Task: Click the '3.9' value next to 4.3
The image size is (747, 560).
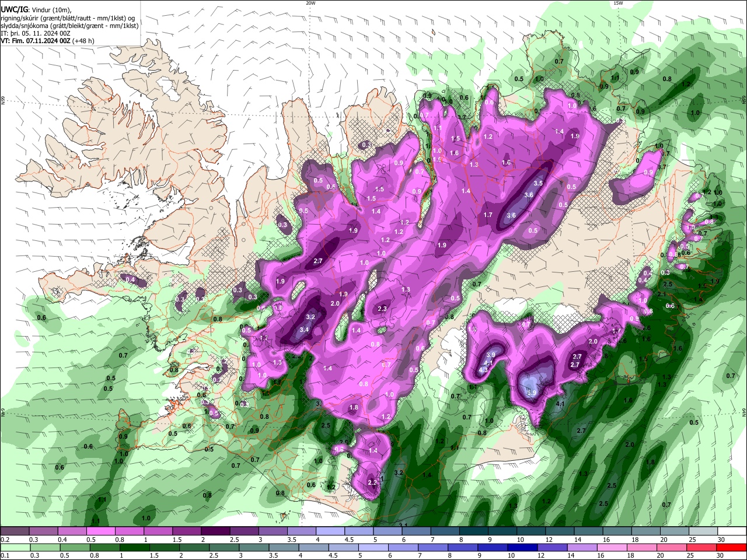Action: (491, 355)
